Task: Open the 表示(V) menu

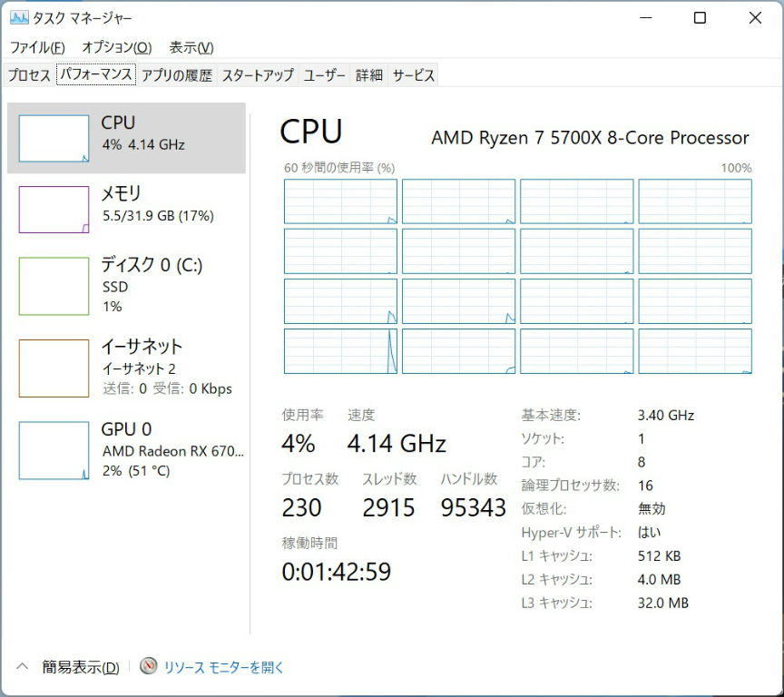Action: coord(191,47)
